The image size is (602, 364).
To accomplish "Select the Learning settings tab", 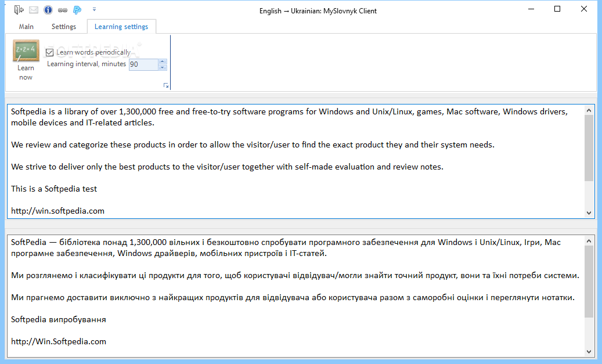I will pyautogui.click(x=121, y=27).
